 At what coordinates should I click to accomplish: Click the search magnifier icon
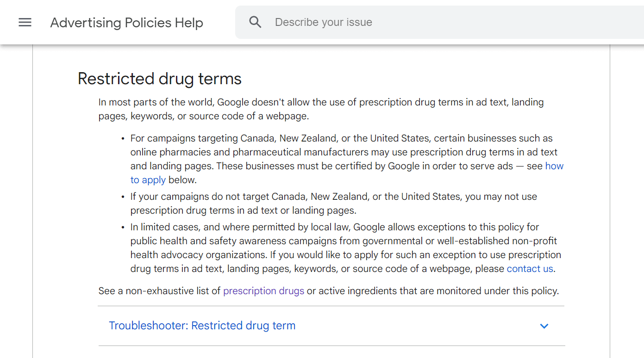255,22
